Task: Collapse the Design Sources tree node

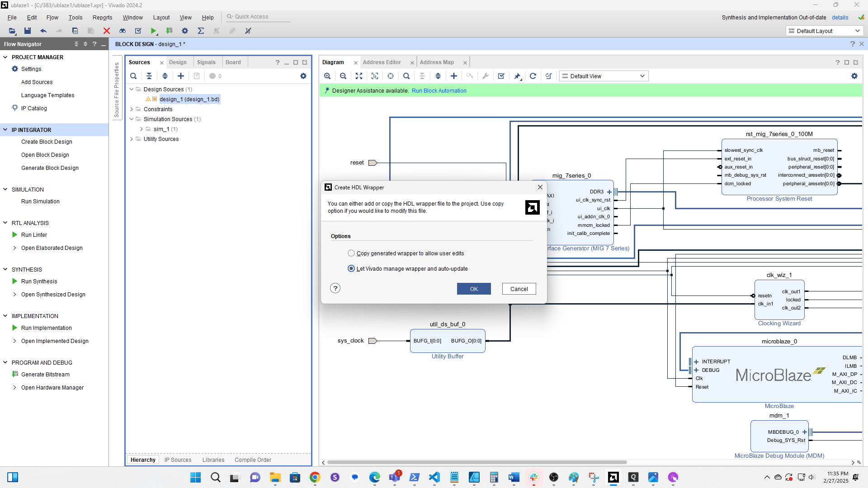Action: 132,89
